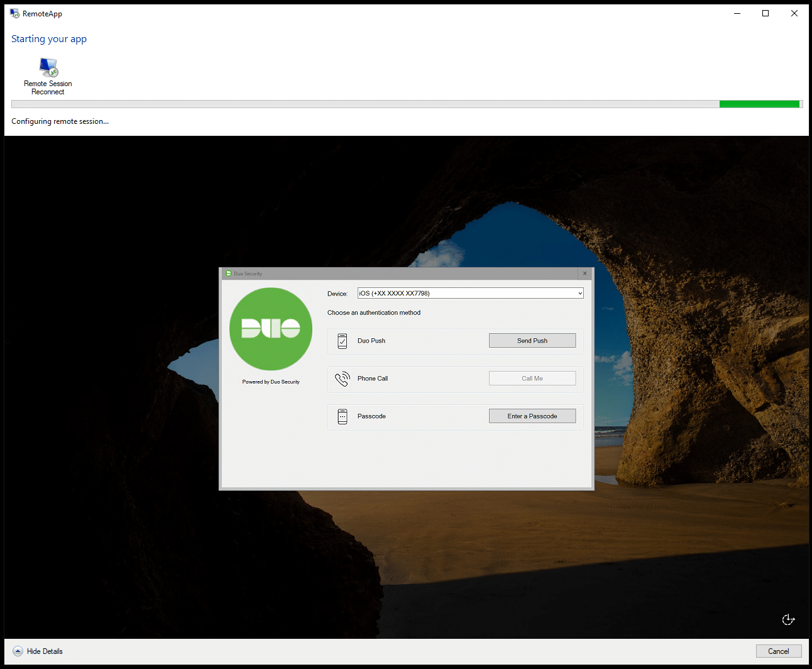
Task: Click the Duo Push label
Action: (x=371, y=341)
